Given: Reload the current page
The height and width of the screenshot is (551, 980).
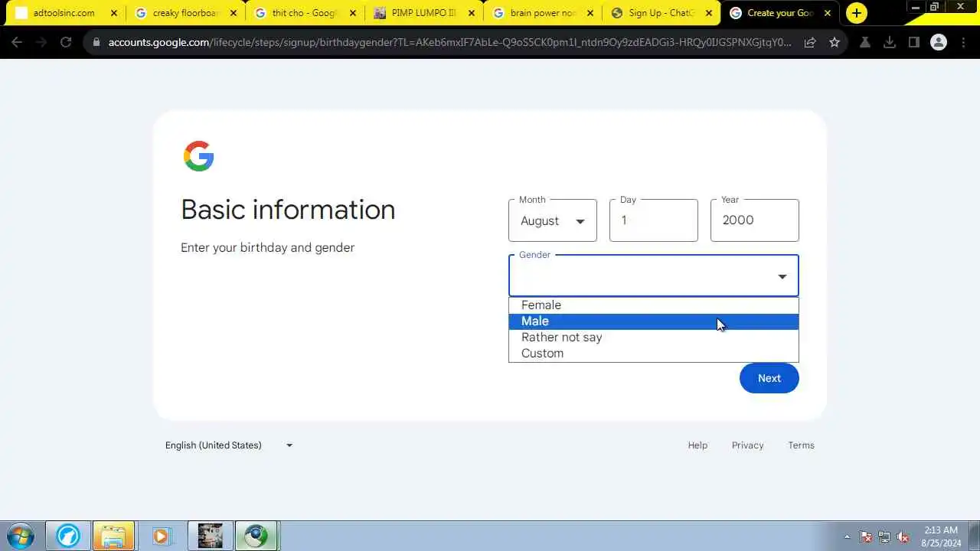Looking at the screenshot, I should point(66,43).
